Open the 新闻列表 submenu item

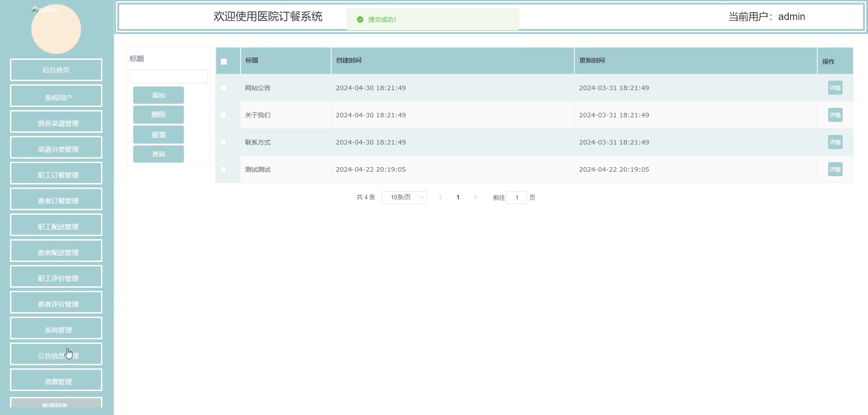pos(56,403)
